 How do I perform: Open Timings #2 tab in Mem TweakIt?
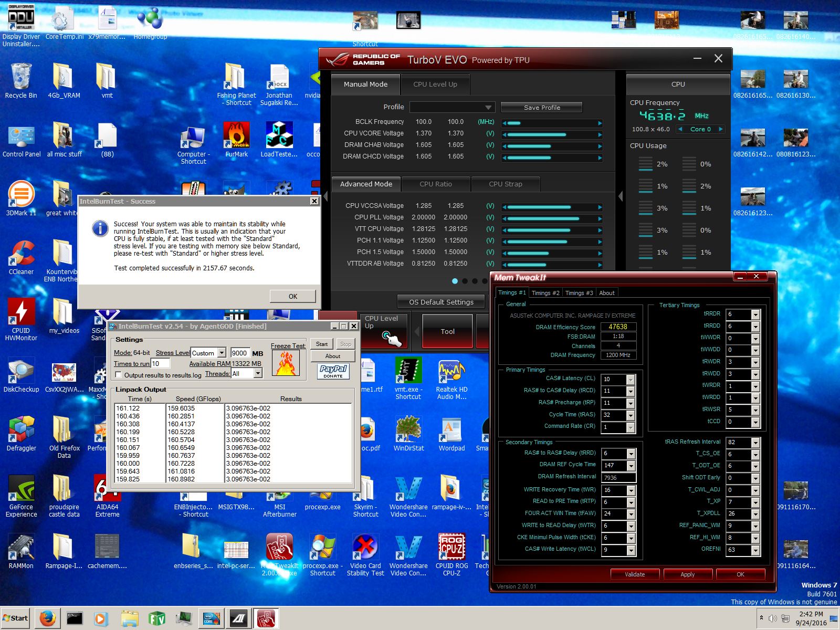[545, 293]
